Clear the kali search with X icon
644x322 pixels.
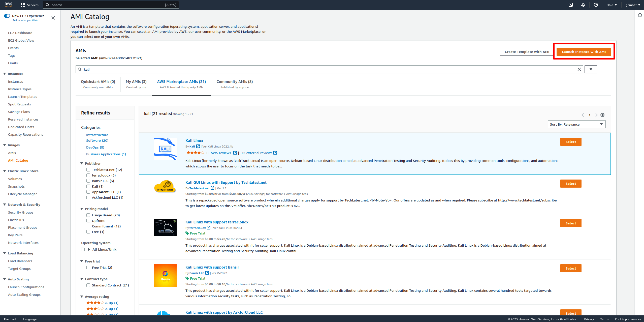579,69
